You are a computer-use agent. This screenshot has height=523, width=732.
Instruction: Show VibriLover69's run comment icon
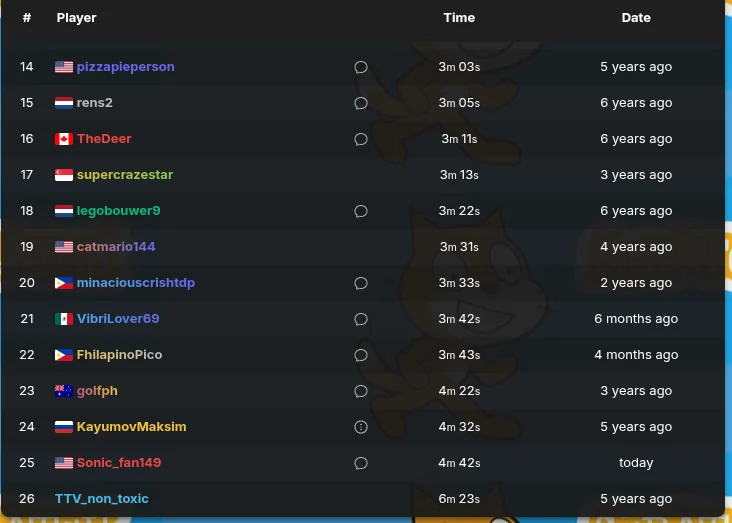click(x=361, y=319)
